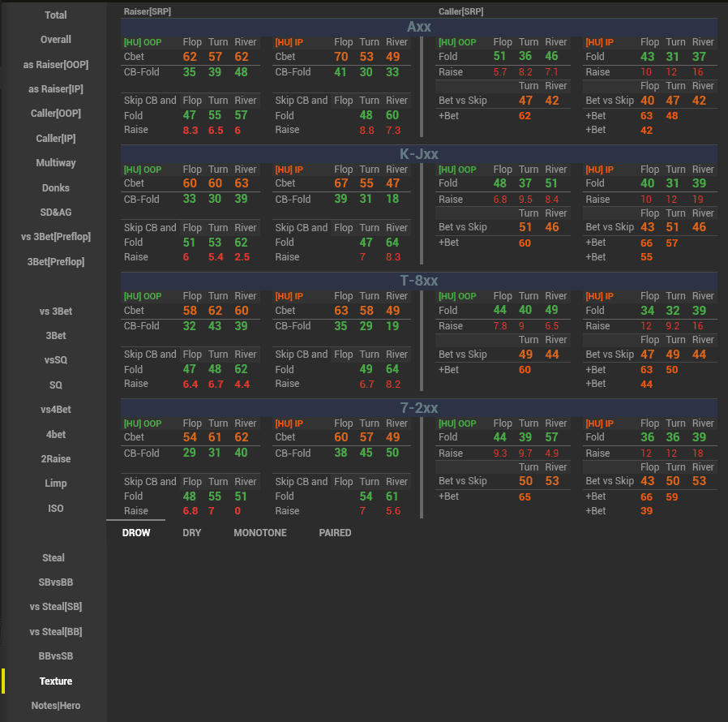Choose SBvsBB in the left sidebar

[56, 582]
